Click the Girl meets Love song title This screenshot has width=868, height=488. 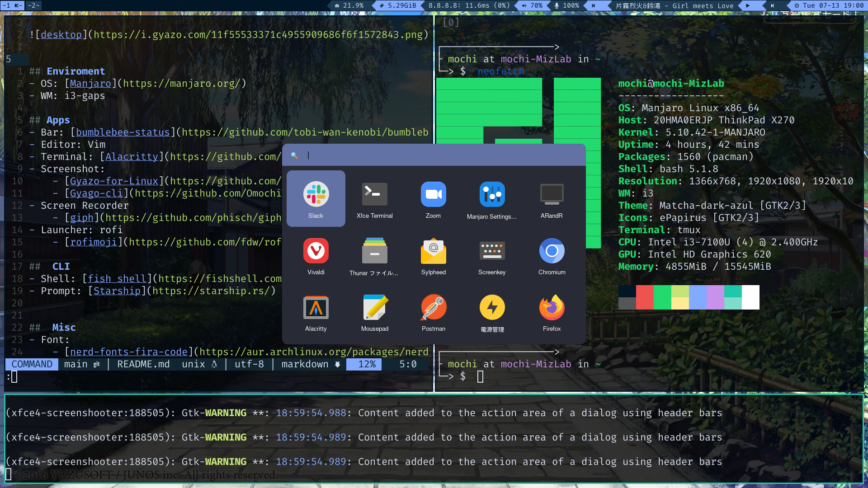click(675, 5)
